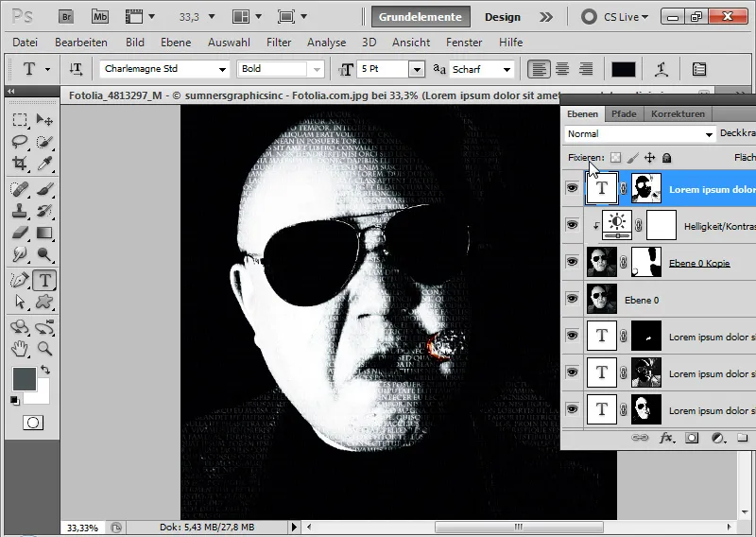Open the Filter menu
Screen dimensions: 756x537
click(x=279, y=43)
